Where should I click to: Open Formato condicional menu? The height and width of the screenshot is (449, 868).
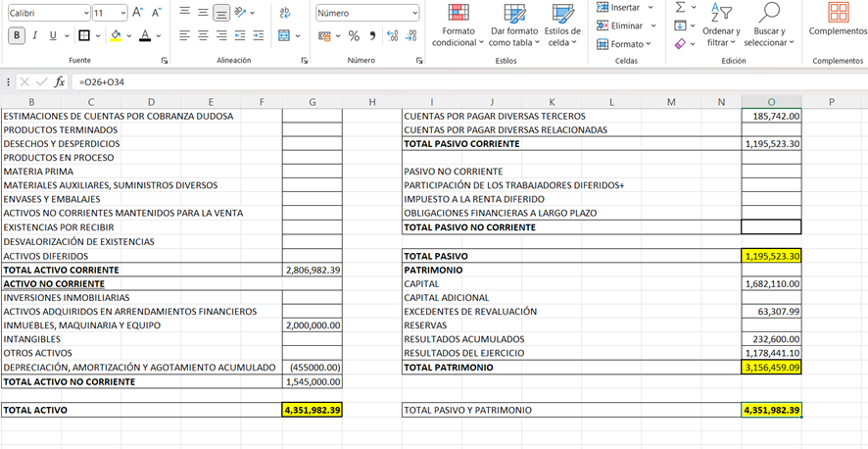click(x=458, y=25)
